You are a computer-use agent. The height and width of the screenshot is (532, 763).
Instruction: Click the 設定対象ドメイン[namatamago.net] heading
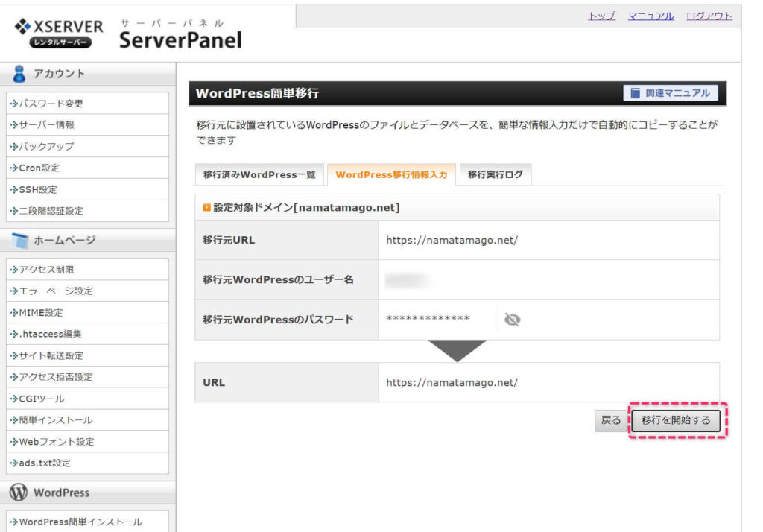[x=306, y=207]
